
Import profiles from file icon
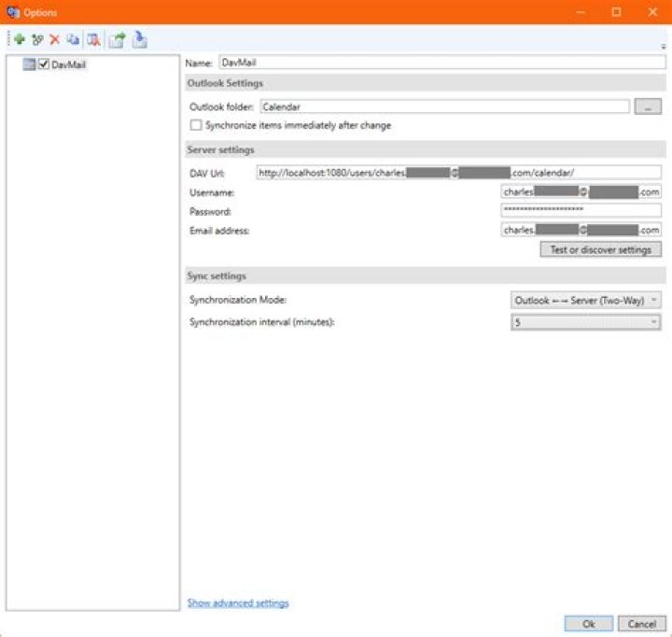click(x=139, y=39)
